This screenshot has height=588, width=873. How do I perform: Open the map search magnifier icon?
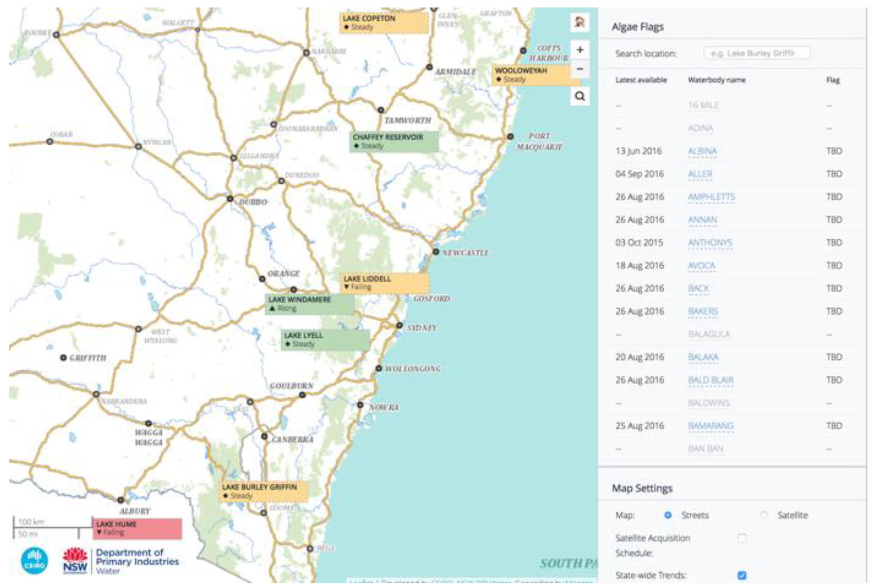click(x=580, y=96)
